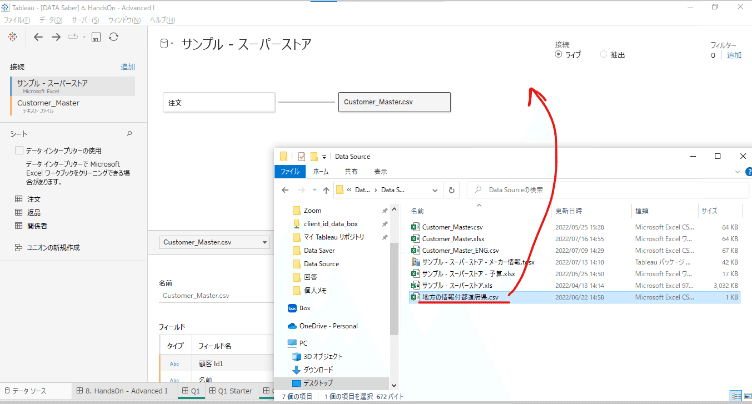Click the Tableau start page logo icon
Viewport: 752px width, 404px height.
12,37
